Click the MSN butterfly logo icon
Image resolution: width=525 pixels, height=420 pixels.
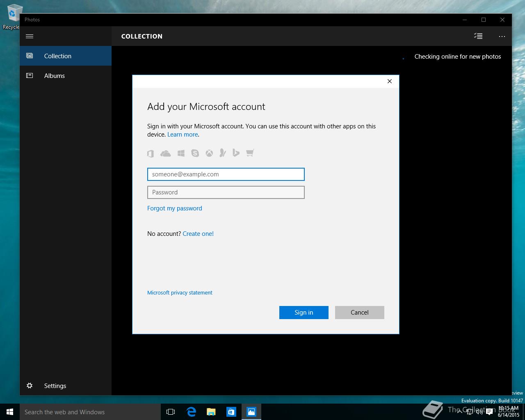[x=223, y=153]
